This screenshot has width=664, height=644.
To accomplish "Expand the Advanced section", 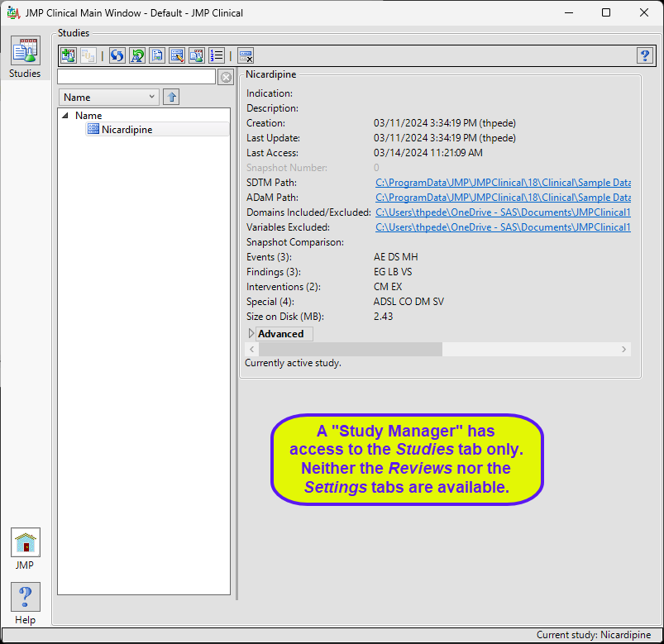I will coord(252,334).
